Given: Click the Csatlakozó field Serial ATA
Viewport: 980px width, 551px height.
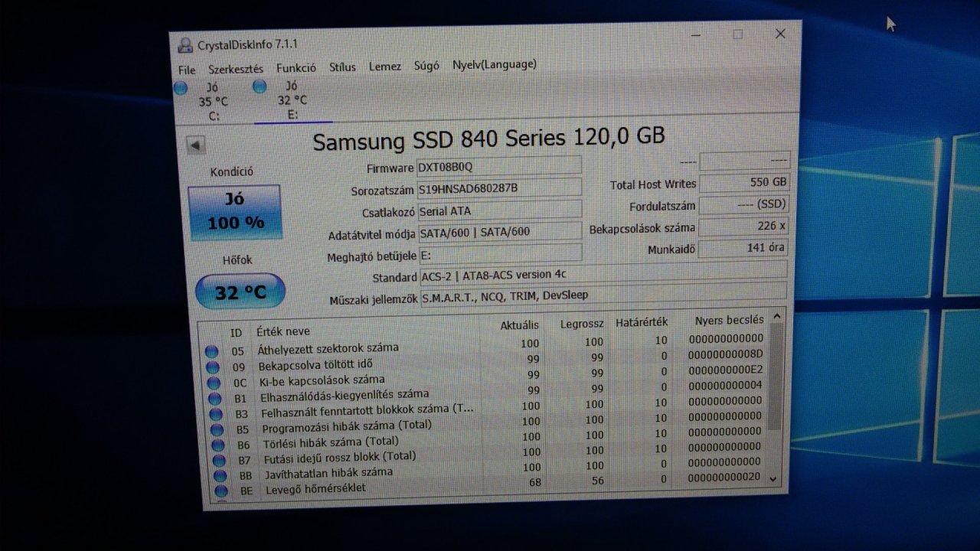Looking at the screenshot, I should (x=499, y=210).
